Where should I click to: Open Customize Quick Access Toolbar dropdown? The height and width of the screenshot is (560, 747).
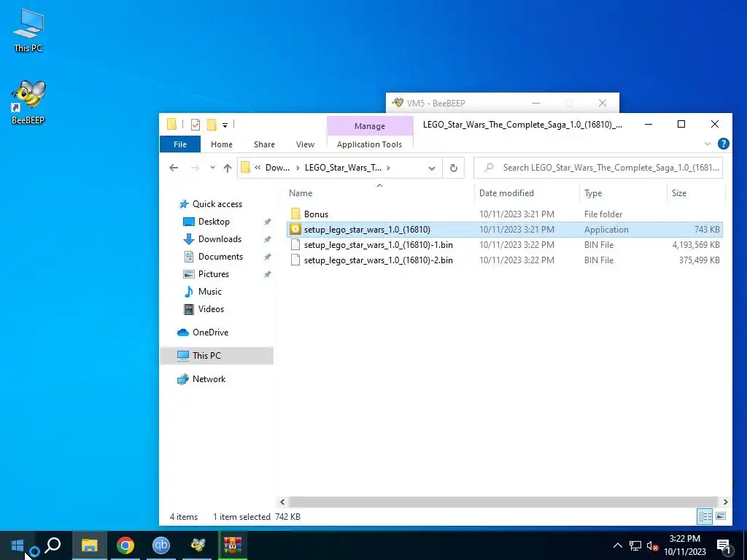225,125
